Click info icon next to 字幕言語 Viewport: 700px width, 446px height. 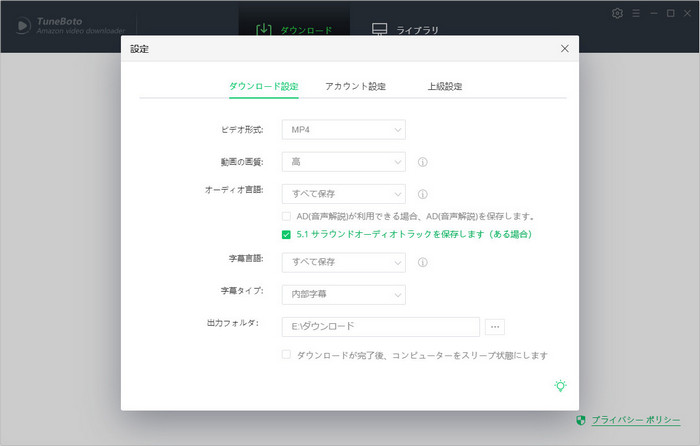tap(422, 262)
